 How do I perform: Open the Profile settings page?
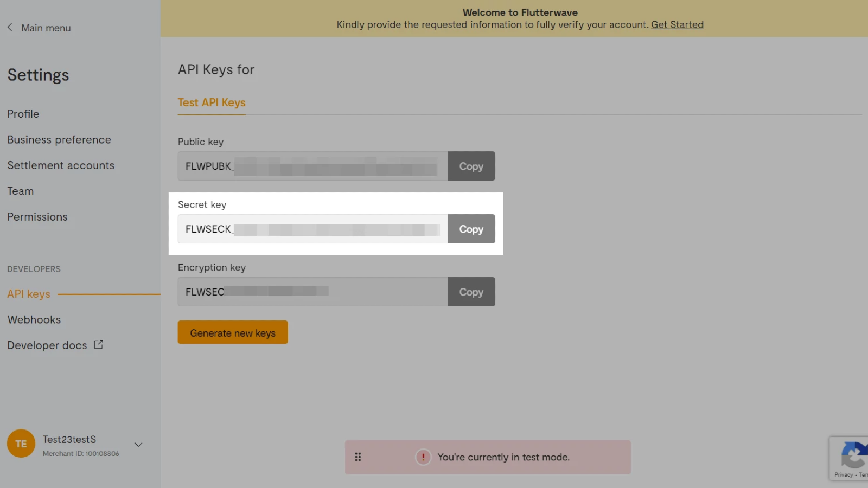click(23, 114)
